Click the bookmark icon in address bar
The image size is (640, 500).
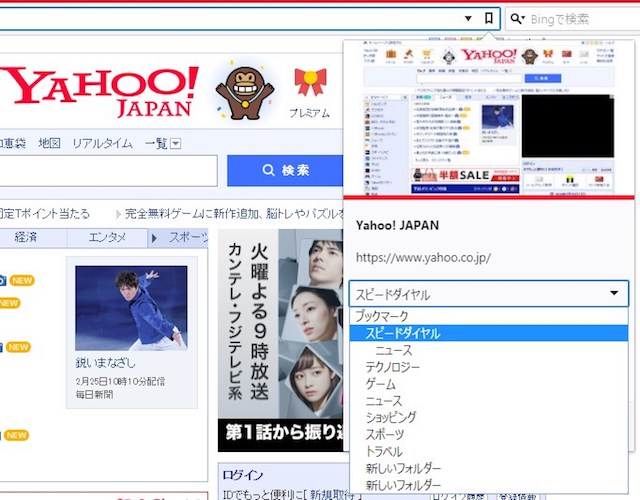click(488, 18)
